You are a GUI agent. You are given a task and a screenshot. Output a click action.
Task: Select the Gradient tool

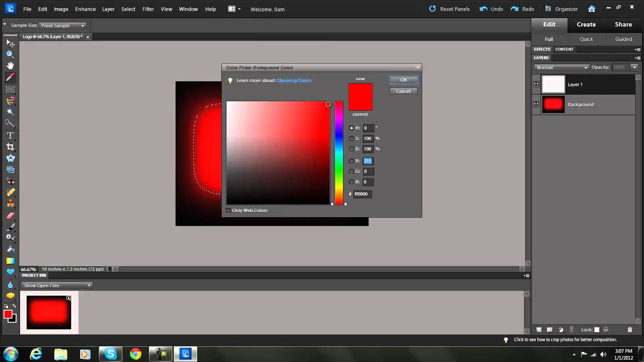[10, 261]
